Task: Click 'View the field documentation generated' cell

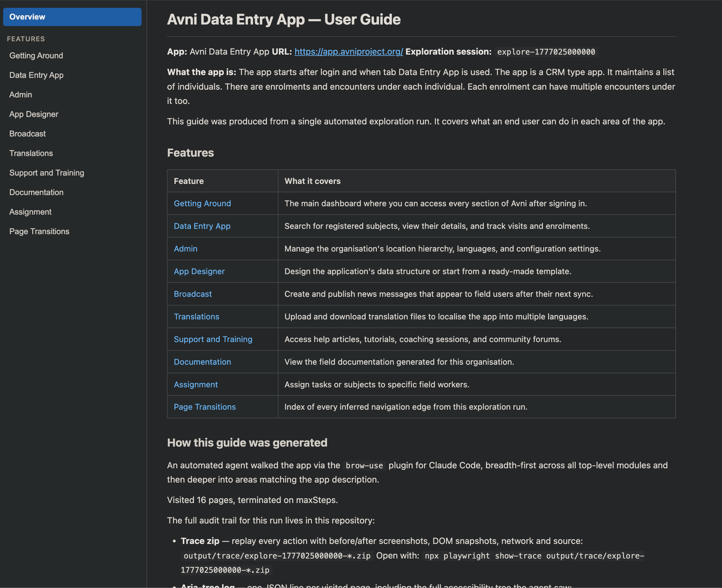Action: (x=399, y=362)
